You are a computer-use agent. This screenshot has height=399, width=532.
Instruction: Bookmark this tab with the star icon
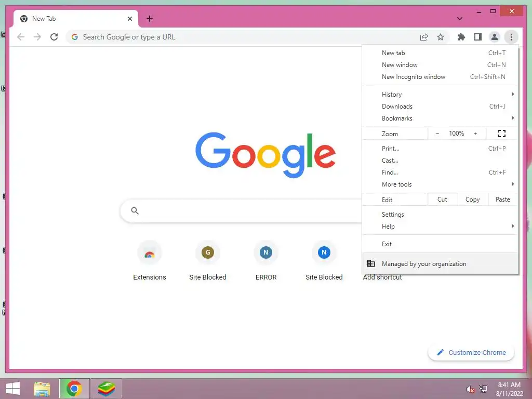[x=441, y=37]
